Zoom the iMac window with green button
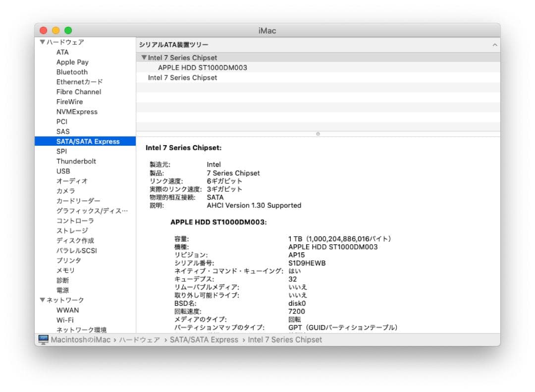This screenshot has width=535, height=392. tap(68, 30)
